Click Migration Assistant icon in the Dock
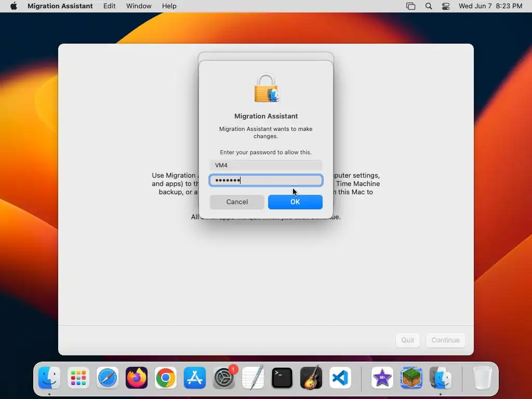 tap(441, 378)
